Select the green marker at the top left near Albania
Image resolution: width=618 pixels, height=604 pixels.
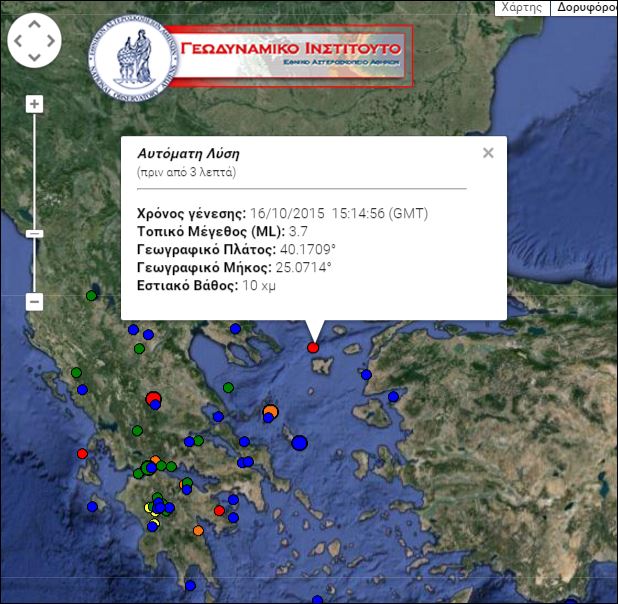tap(91, 295)
